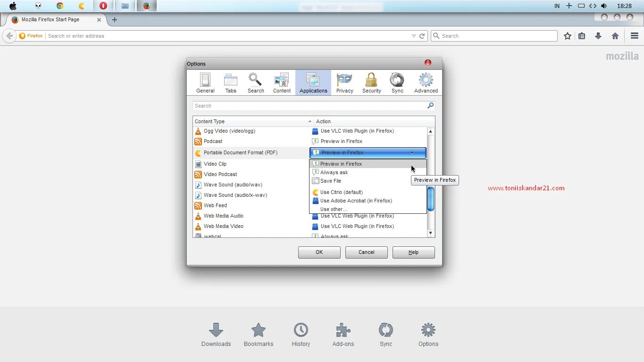Select the Podcast content type row
This screenshot has height=362, width=644.
point(310,142)
